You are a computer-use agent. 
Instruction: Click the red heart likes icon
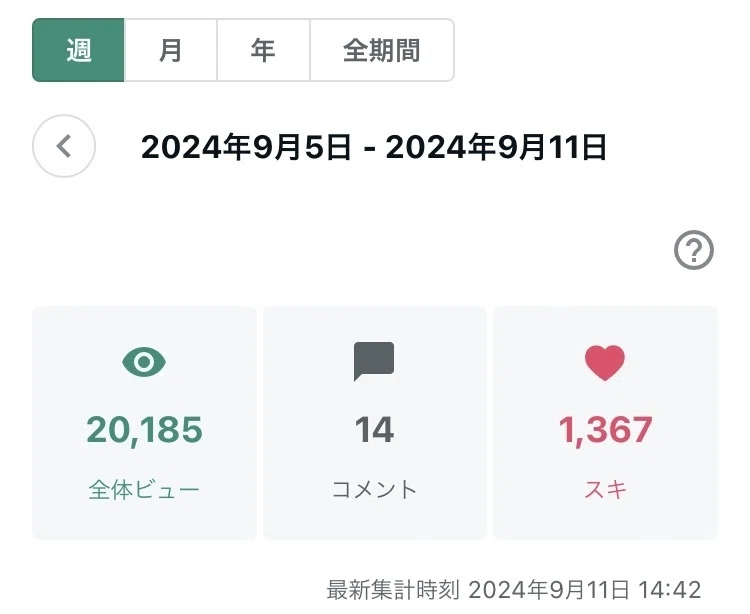click(605, 362)
